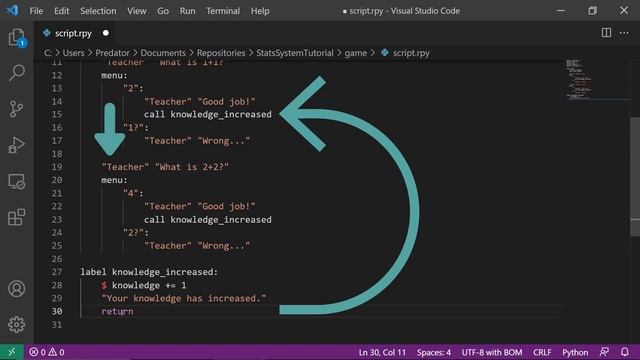640x360 pixels.
Task: Open the Terminal menu
Action: (x=223, y=11)
